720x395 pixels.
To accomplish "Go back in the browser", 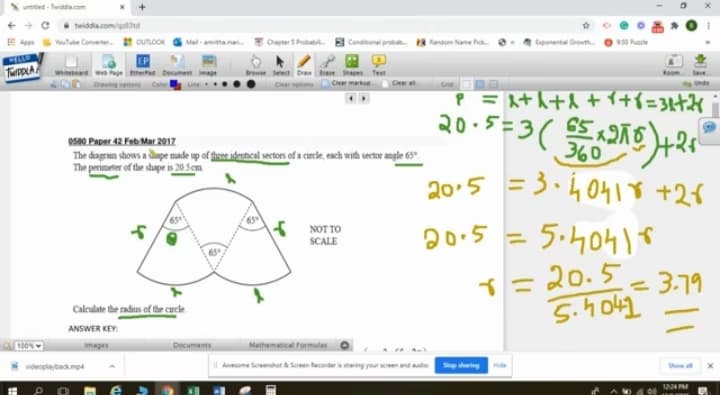I will pyautogui.click(x=11, y=26).
